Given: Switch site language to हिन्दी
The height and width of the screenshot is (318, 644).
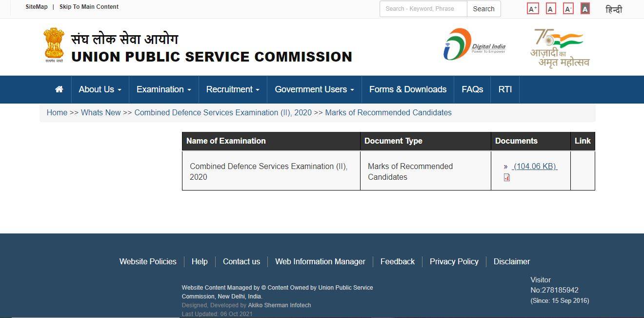Looking at the screenshot, I should [x=614, y=9].
